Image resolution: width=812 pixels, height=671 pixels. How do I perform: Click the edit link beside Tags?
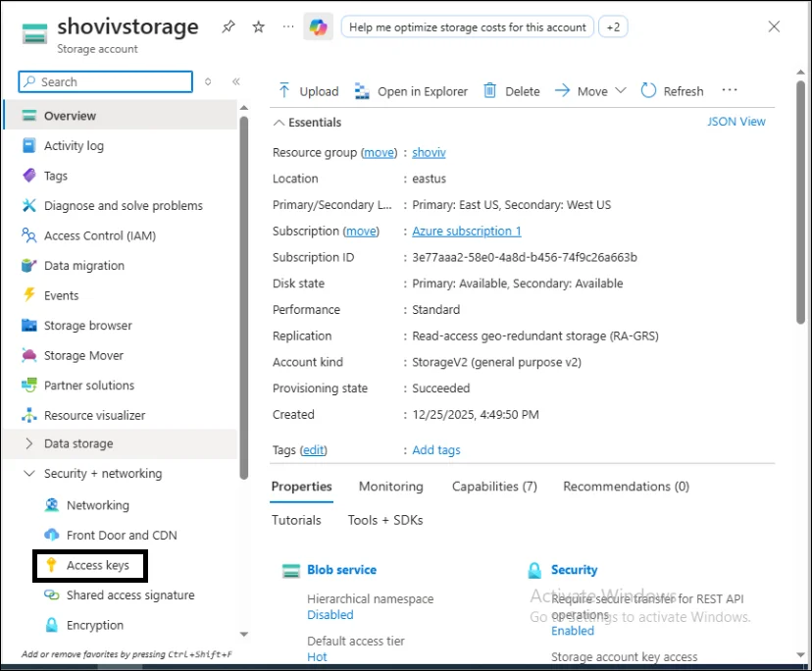313,449
